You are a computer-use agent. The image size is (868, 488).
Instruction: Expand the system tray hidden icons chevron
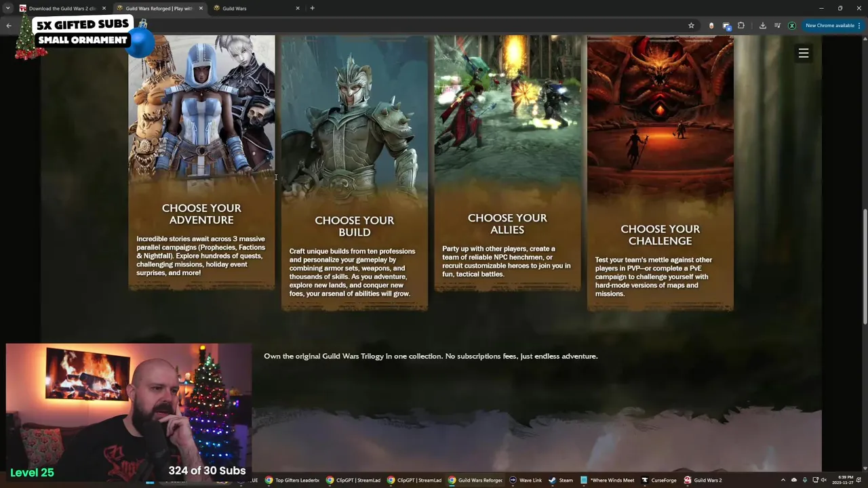[x=783, y=481]
